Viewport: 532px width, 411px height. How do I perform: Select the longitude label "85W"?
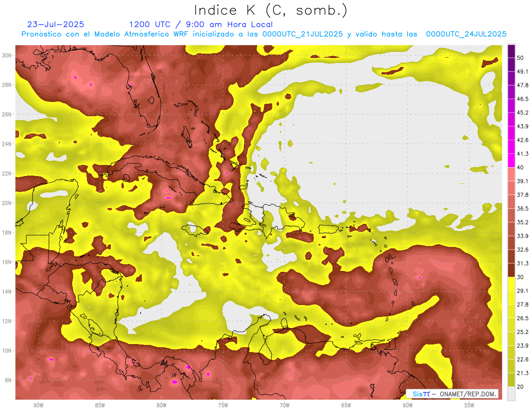[x=100, y=405]
